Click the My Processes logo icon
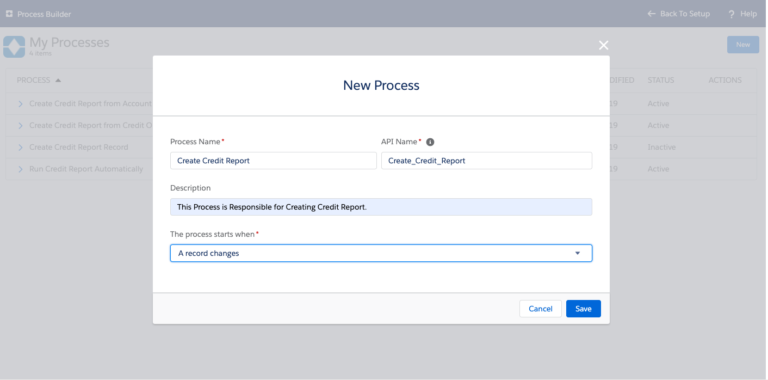Screen dimensions: 768x380 click(14, 47)
